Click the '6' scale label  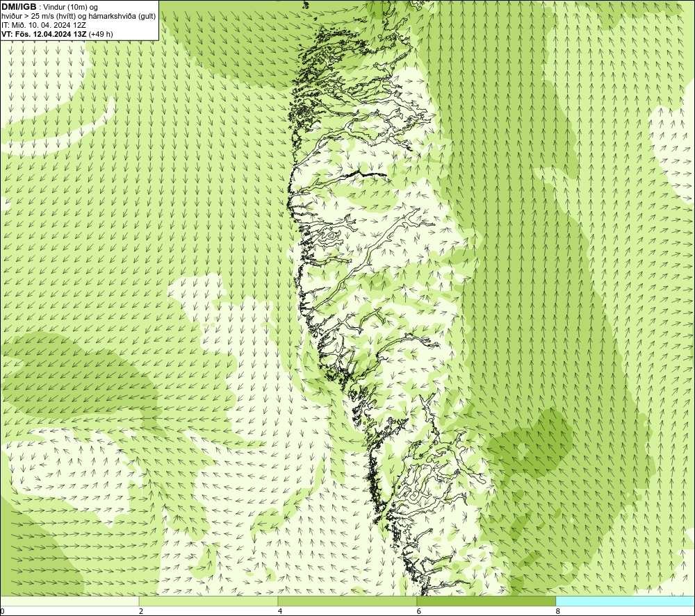pos(419,612)
